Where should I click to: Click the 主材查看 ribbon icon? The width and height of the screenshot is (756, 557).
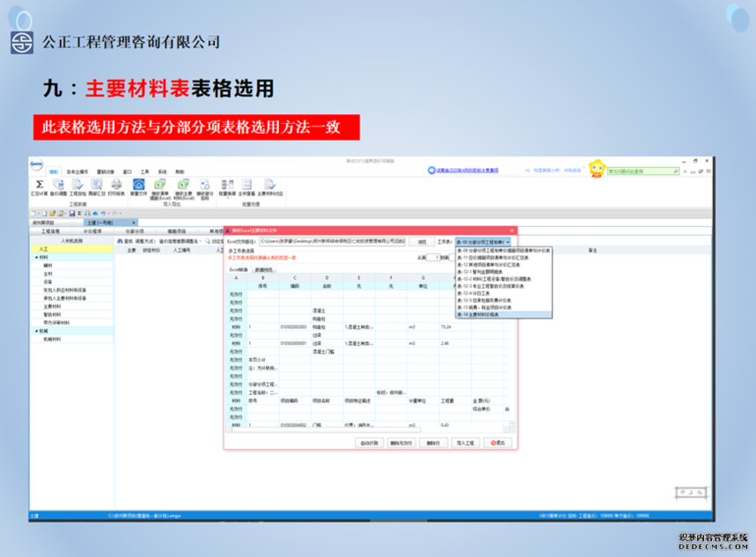pos(246,187)
